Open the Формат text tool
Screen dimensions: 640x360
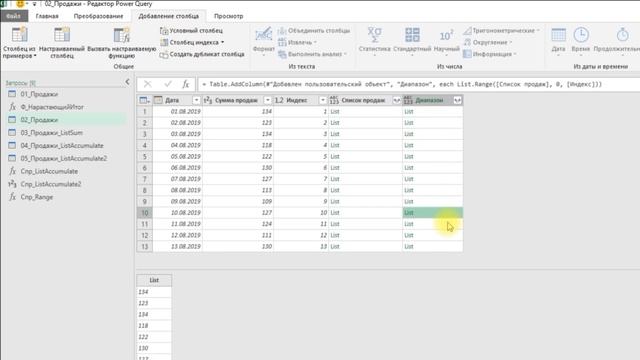[x=264, y=42]
